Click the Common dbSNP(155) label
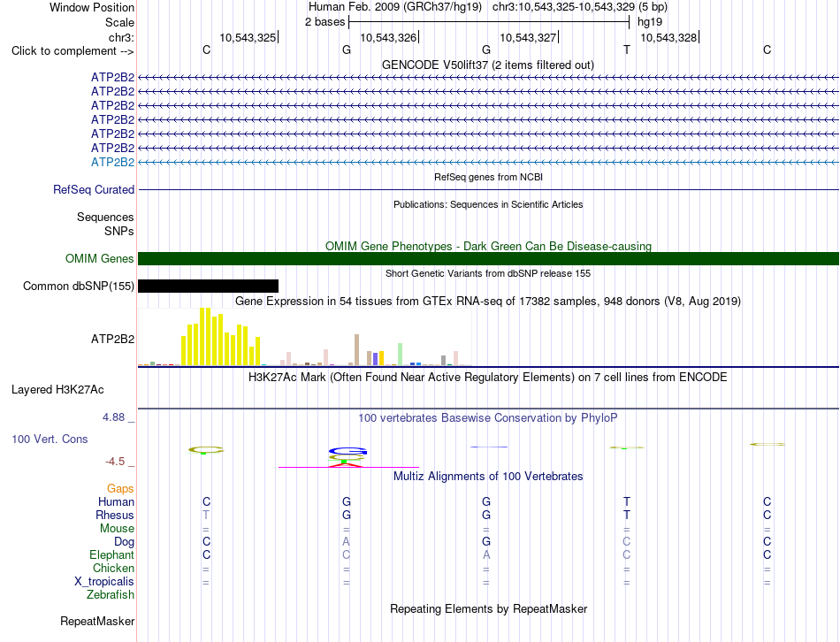840x642 pixels. (x=79, y=287)
